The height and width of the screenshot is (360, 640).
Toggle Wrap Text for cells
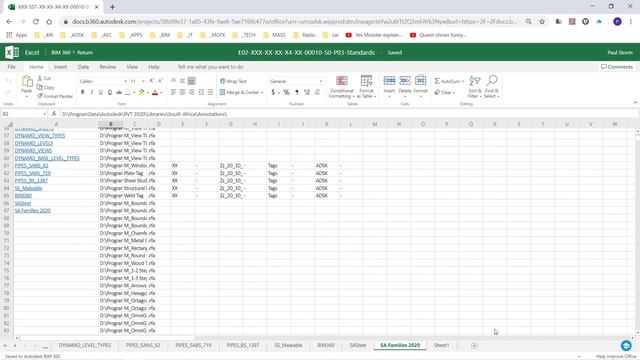[x=233, y=81]
